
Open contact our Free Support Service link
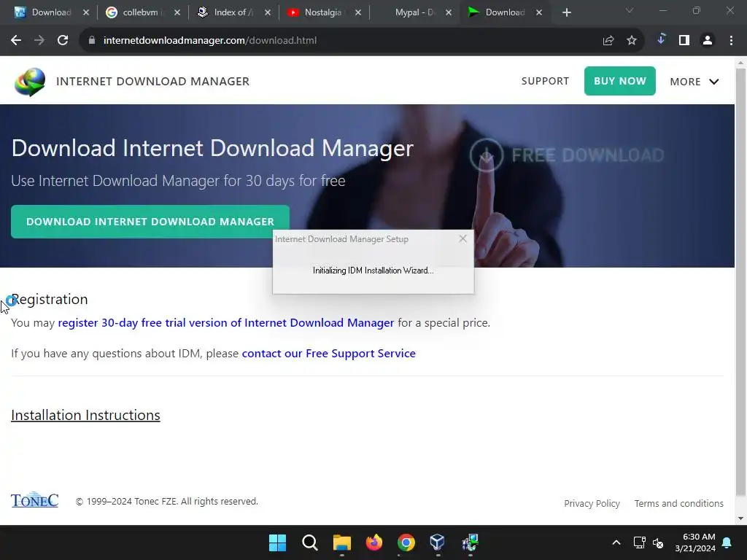tap(329, 354)
